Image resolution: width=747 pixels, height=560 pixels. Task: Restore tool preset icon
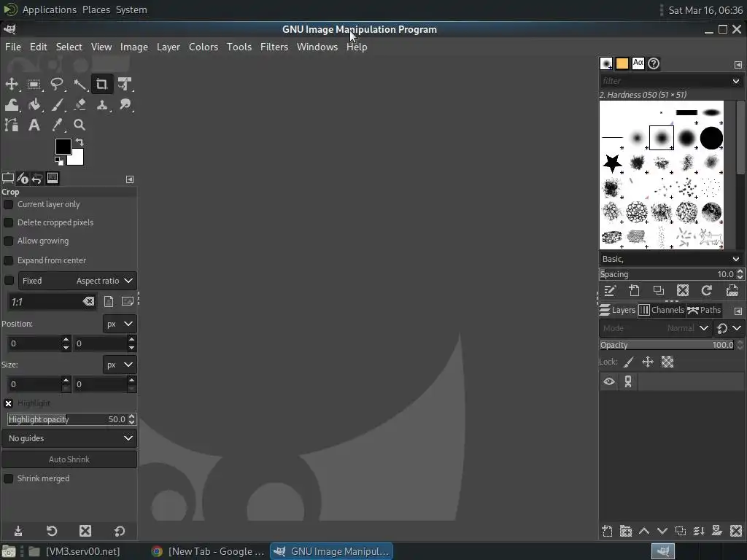pyautogui.click(x=52, y=531)
